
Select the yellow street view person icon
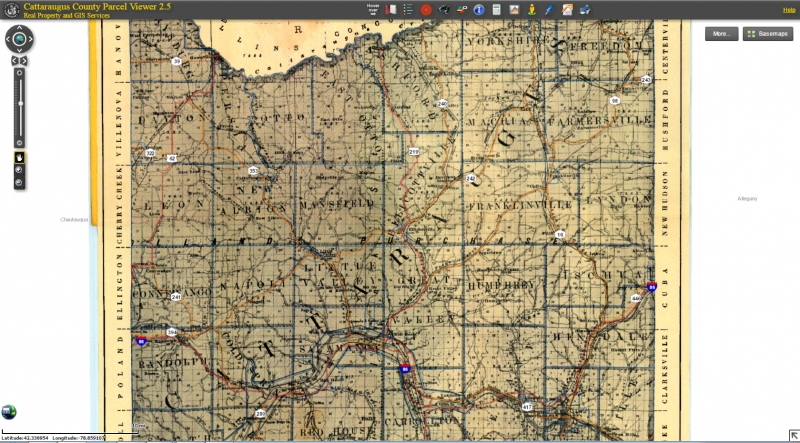[531, 10]
